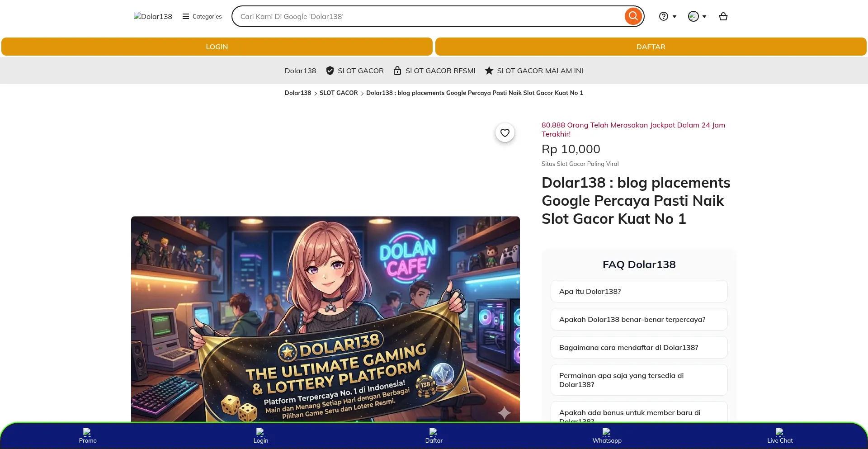The height and width of the screenshot is (449, 868).
Task: Click the lock icon beside SLOT GACOR RESMI
Action: tap(397, 71)
